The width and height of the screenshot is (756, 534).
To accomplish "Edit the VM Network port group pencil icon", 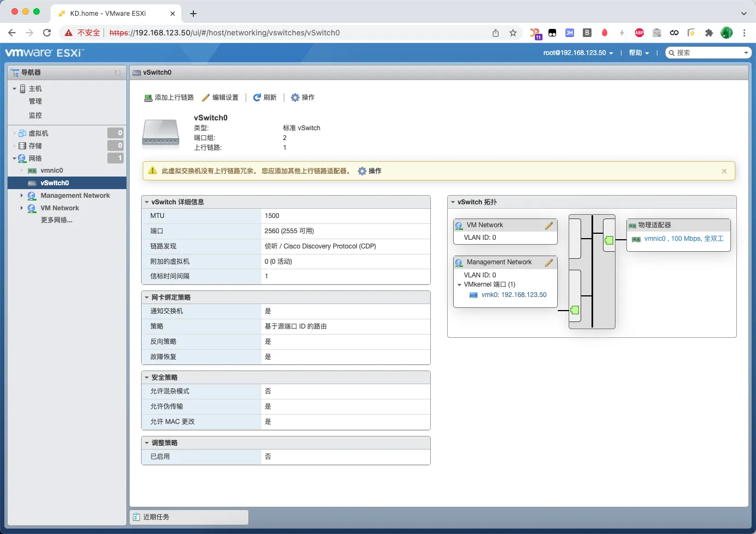I will 549,225.
